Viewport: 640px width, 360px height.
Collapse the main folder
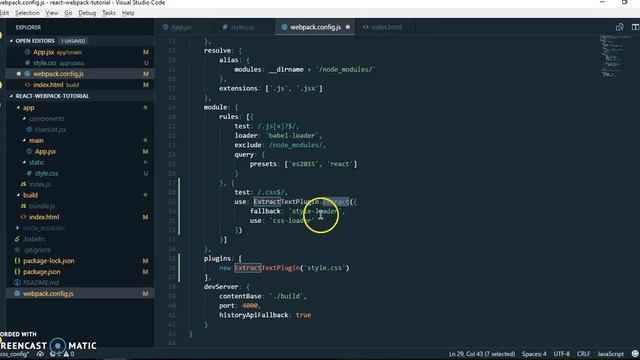24,140
